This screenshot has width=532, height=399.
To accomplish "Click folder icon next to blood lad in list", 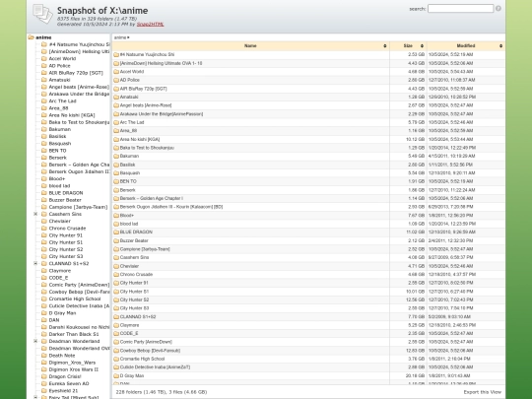I will click(x=116, y=224).
